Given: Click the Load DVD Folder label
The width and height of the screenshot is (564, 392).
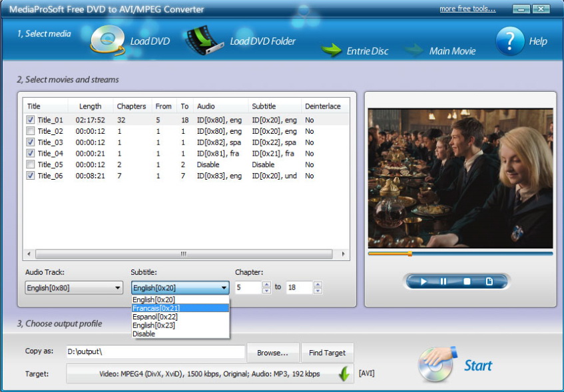Looking at the screenshot, I should (x=263, y=41).
